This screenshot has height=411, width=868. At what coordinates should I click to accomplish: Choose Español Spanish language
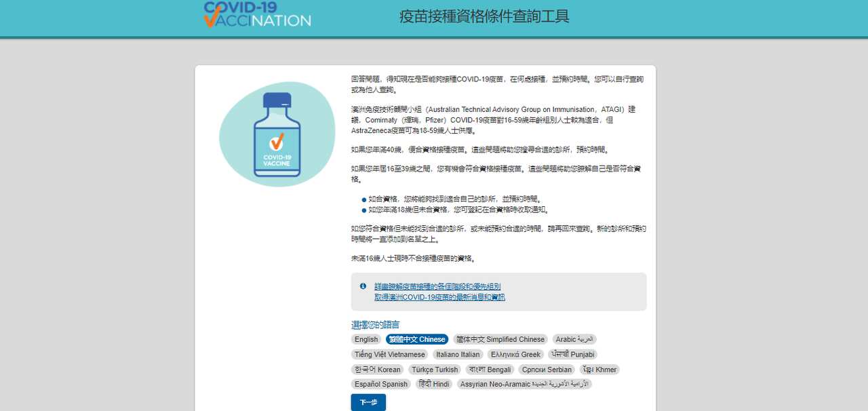(380, 384)
